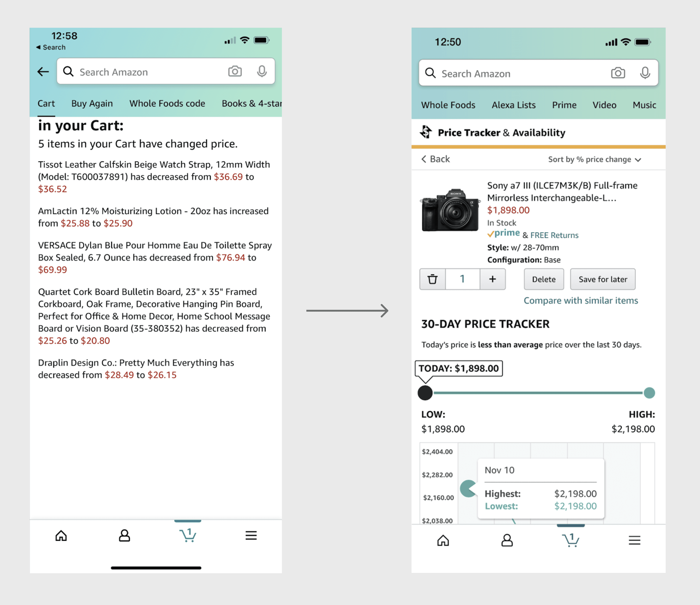The height and width of the screenshot is (605, 700).
Task: Click the black TODAY price slider handle
Action: (x=425, y=393)
